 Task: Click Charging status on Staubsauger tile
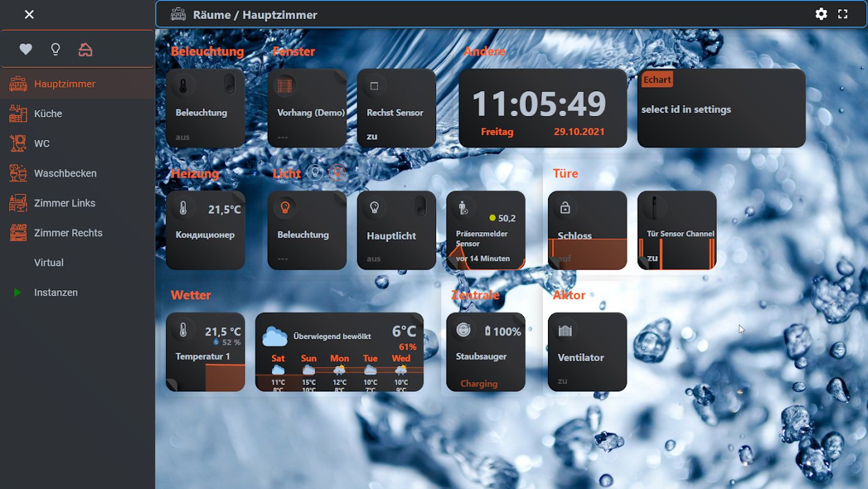[x=479, y=384]
